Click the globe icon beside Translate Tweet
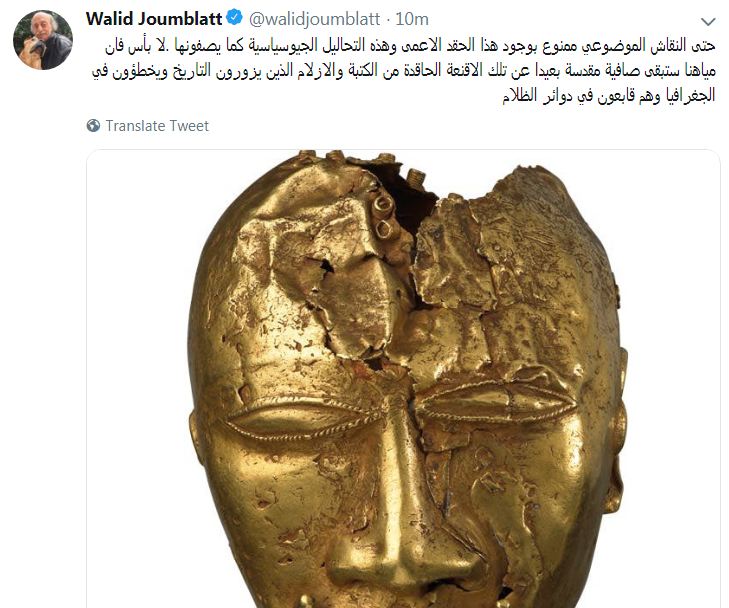Image resolution: width=729 pixels, height=608 pixels. [x=93, y=126]
